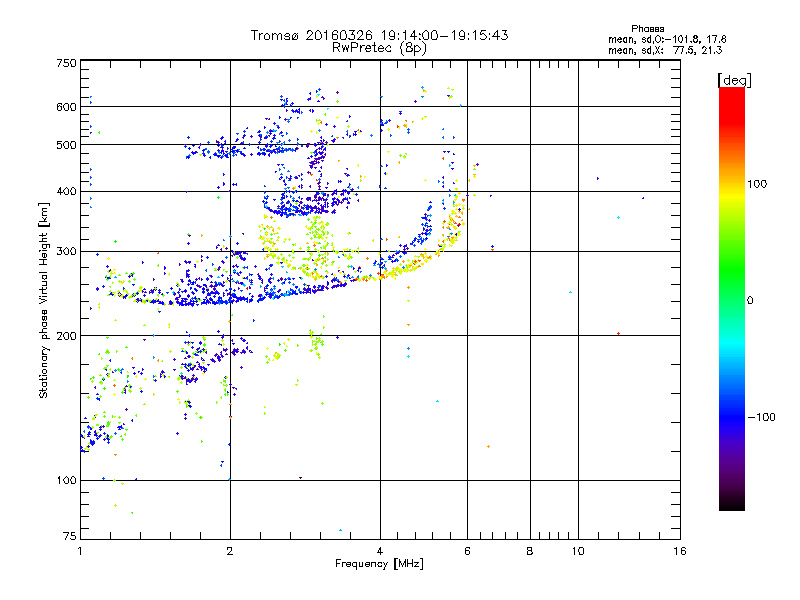
Task: Click the y-axis tick label '75'
Action: [70, 536]
